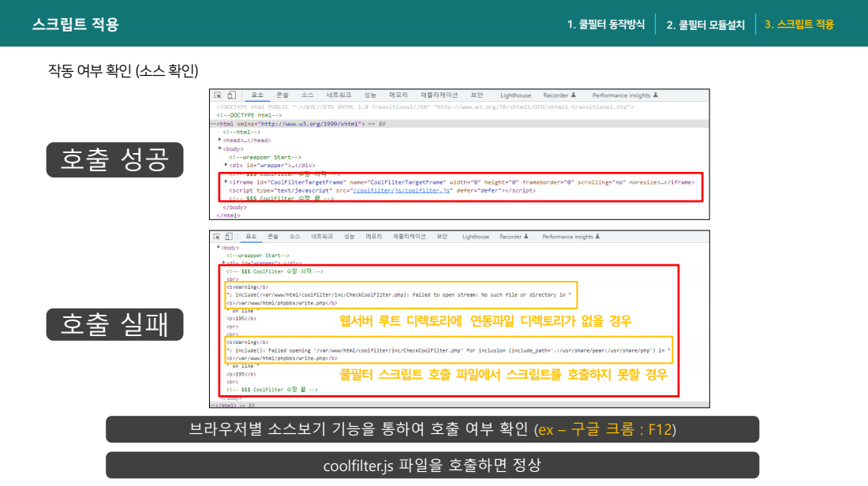
Task: Select the <script type="text/javascript"> line
Action: (383, 190)
